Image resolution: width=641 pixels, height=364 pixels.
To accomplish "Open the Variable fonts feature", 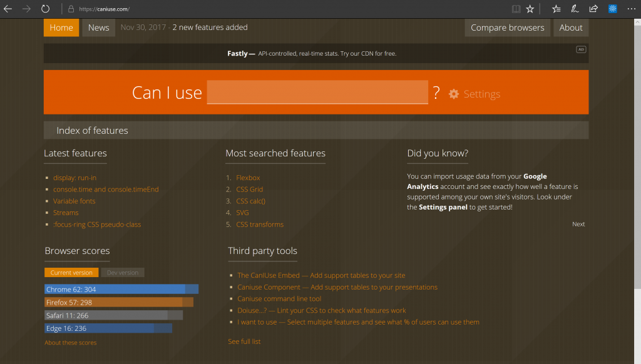I will tap(74, 201).
